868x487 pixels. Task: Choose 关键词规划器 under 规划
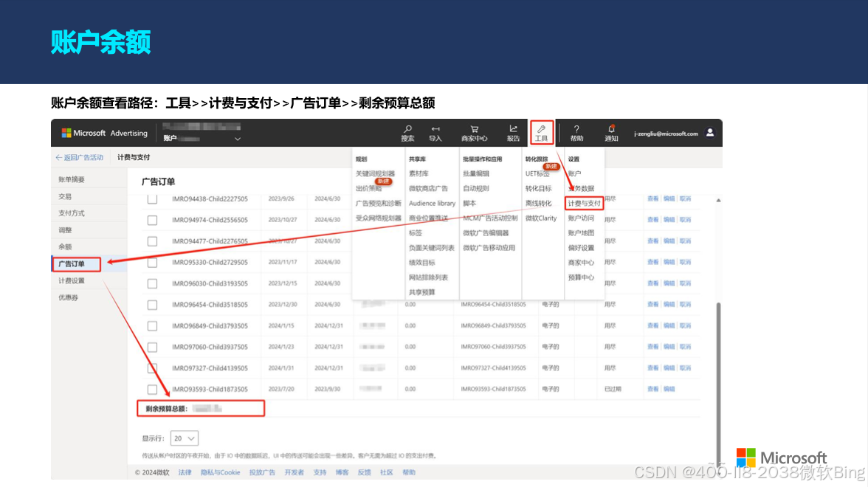pyautogui.click(x=375, y=174)
